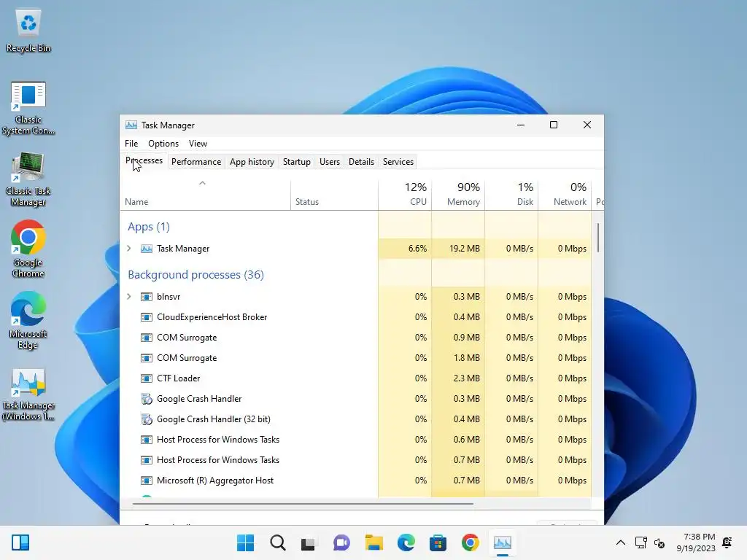Sort processes by Memory column
The image size is (747, 560).
point(458,195)
